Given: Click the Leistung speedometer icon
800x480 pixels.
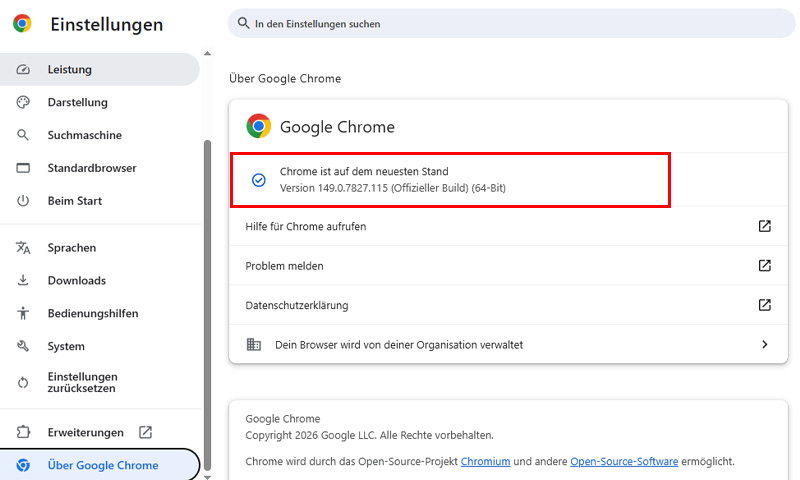Looking at the screenshot, I should (23, 69).
